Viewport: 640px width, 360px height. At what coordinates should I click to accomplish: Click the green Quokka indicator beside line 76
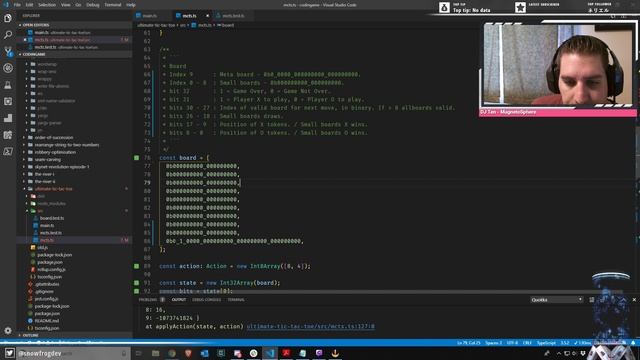point(136,158)
